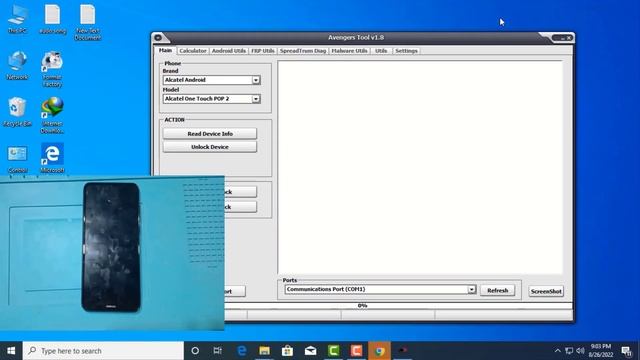Expand the Ports dropdown arrow
The image size is (640, 360).
[471, 289]
